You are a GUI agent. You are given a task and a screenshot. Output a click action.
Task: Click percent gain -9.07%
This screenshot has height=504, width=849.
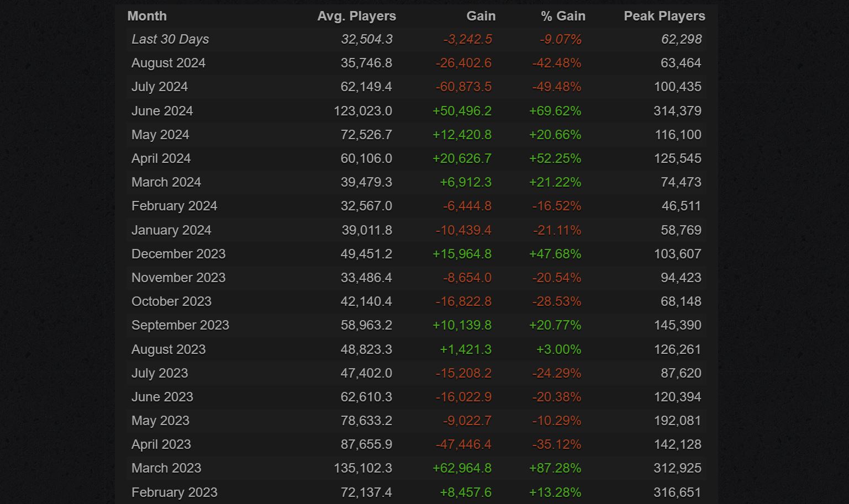pyautogui.click(x=561, y=39)
